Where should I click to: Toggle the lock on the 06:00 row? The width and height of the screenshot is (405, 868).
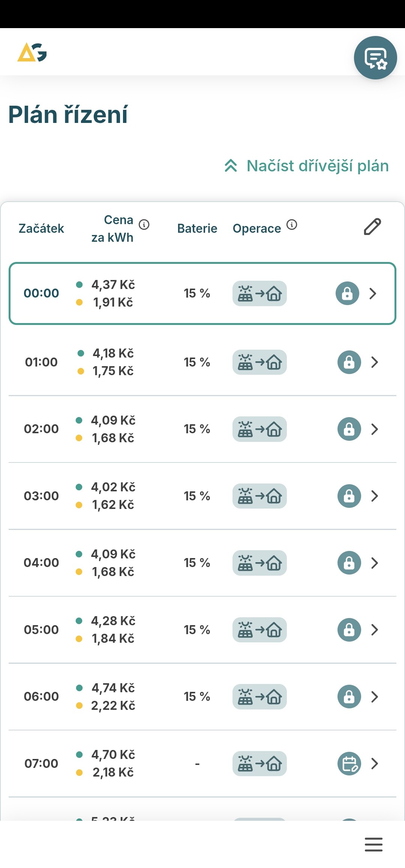[x=349, y=697]
